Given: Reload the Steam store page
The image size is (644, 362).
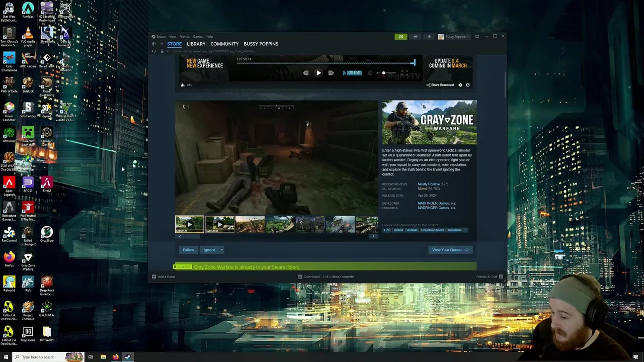Looking at the screenshot, I should coord(154,51).
